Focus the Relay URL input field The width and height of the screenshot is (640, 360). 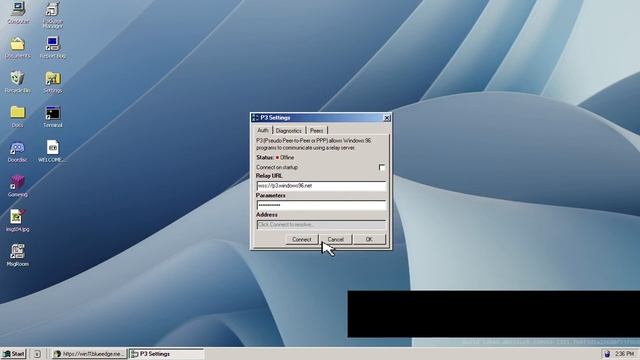(x=321, y=186)
